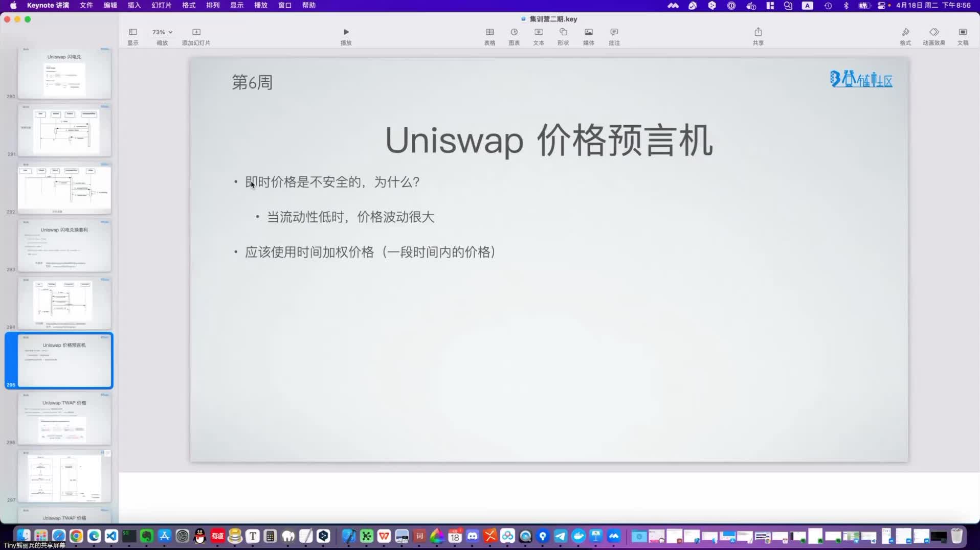Open the 插入 menu
980x550 pixels.
tap(134, 6)
